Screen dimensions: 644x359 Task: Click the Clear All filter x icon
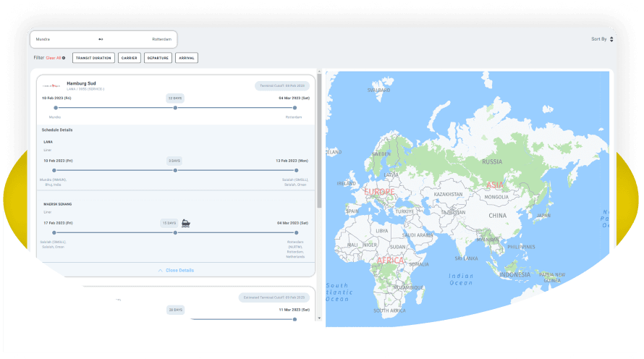coord(64,58)
